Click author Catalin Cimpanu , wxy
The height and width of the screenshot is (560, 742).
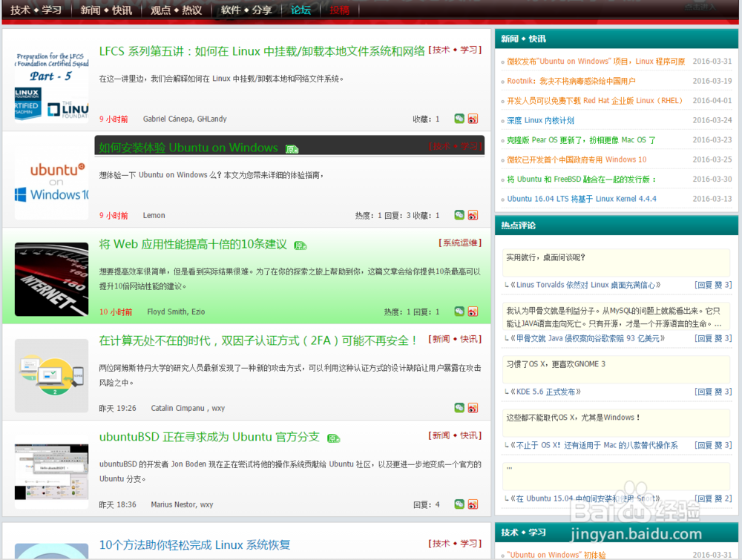[188, 408]
